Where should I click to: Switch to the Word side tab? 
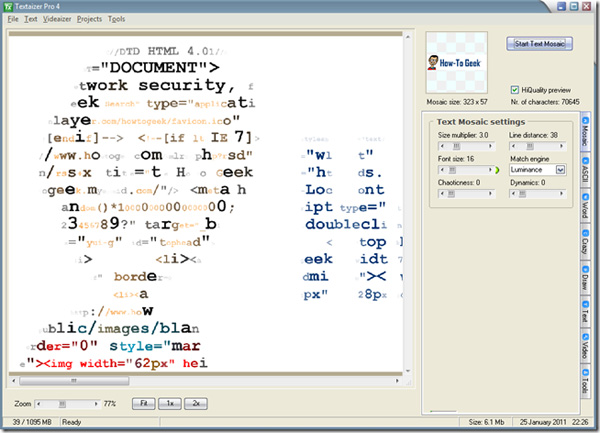pyautogui.click(x=585, y=207)
